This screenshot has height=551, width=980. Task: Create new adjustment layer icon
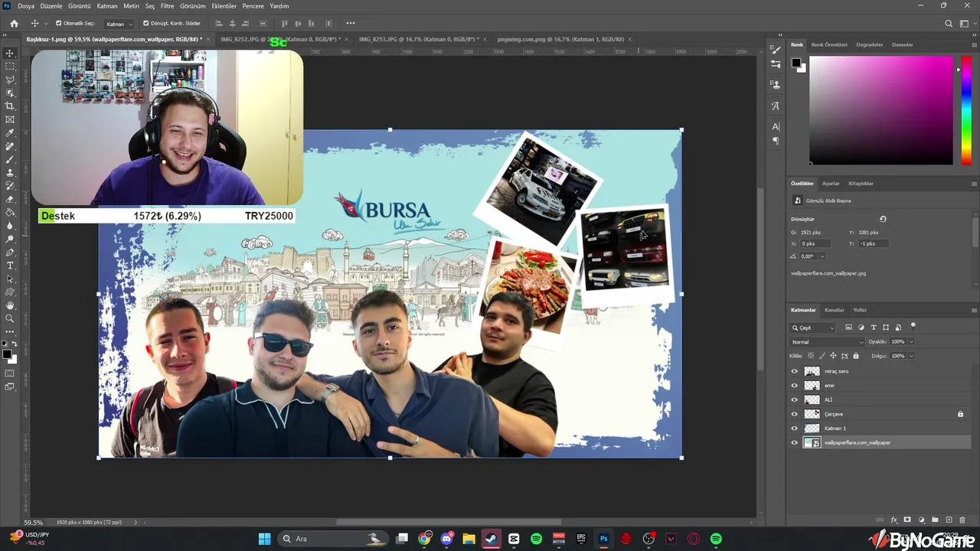point(921,520)
